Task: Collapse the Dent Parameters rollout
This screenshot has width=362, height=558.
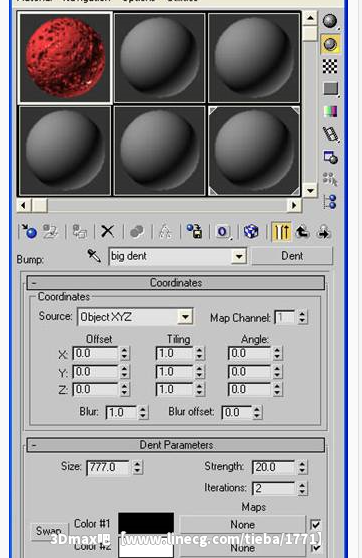Action: pyautogui.click(x=176, y=445)
